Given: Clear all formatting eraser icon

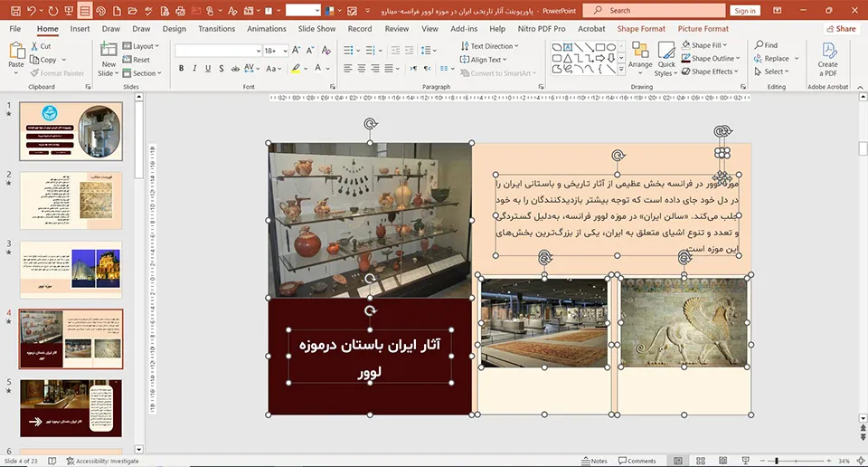Looking at the screenshot, I should click(x=326, y=51).
